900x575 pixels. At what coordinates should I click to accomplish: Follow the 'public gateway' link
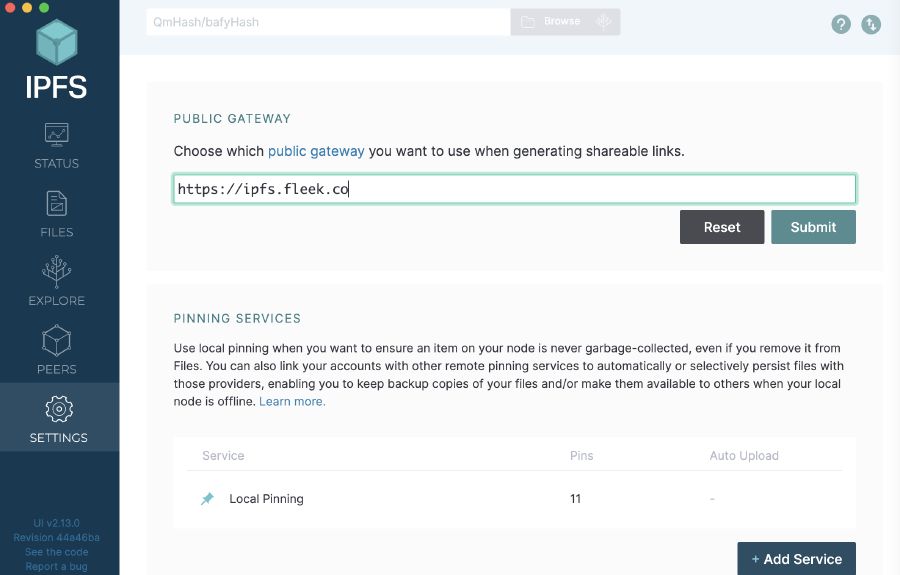316,151
